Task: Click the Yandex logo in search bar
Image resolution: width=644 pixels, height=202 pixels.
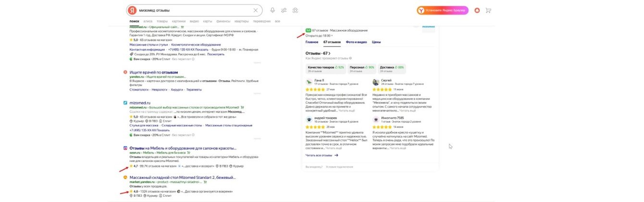Action: (x=132, y=10)
